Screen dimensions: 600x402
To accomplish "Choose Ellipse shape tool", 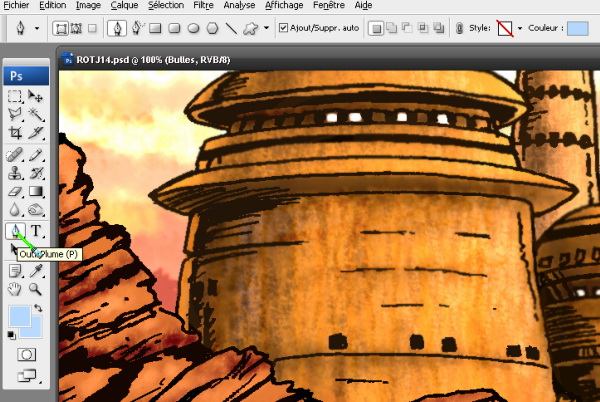I will [x=193, y=28].
